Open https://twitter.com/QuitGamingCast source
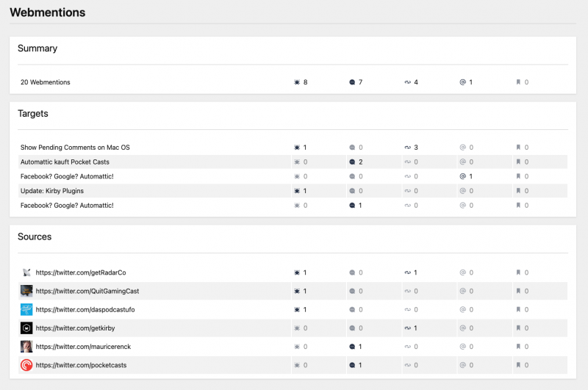 click(87, 291)
